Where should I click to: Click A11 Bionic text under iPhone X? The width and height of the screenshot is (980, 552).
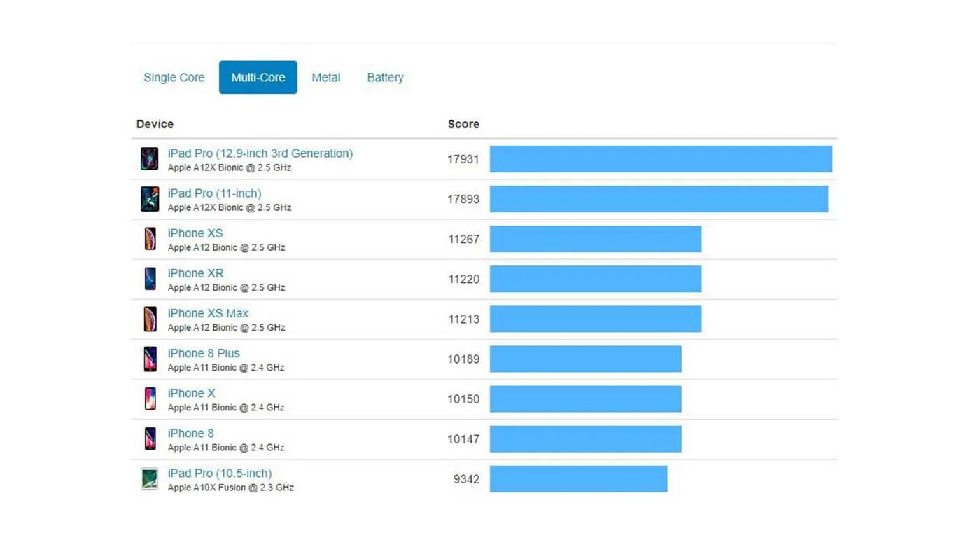(x=226, y=408)
